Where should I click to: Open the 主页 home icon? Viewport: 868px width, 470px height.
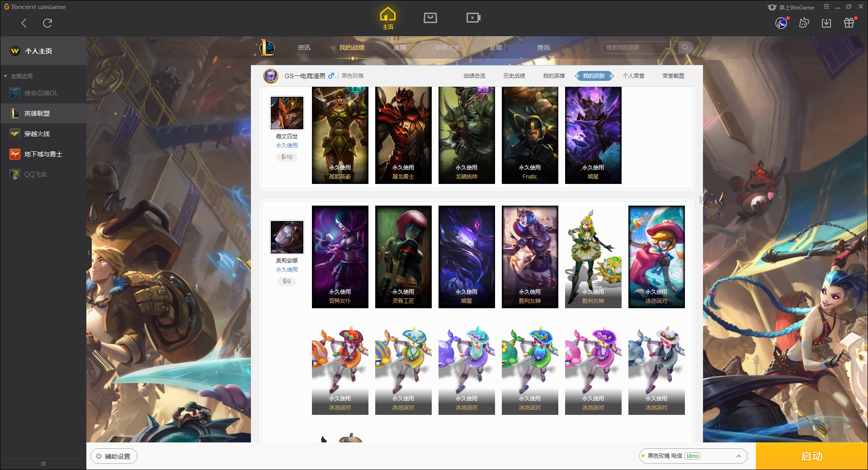click(x=388, y=19)
